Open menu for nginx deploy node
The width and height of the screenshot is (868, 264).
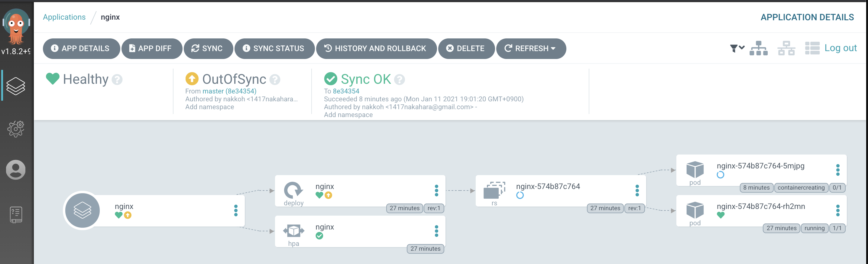point(436,191)
